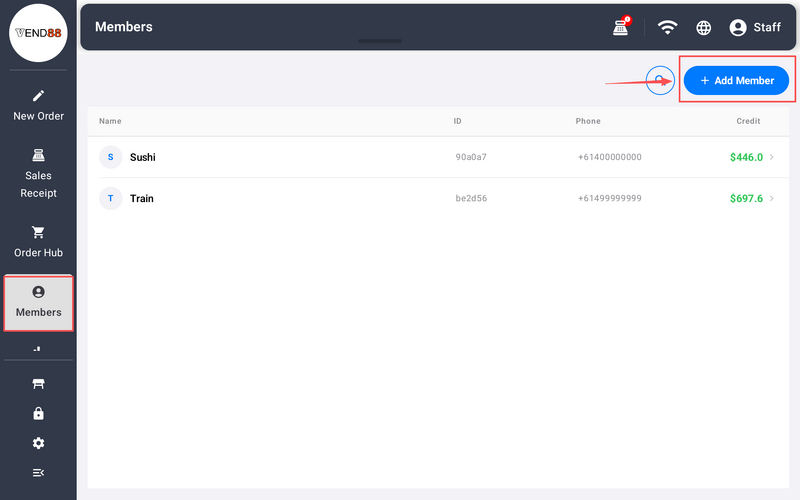Click the Name column header

coord(110,121)
